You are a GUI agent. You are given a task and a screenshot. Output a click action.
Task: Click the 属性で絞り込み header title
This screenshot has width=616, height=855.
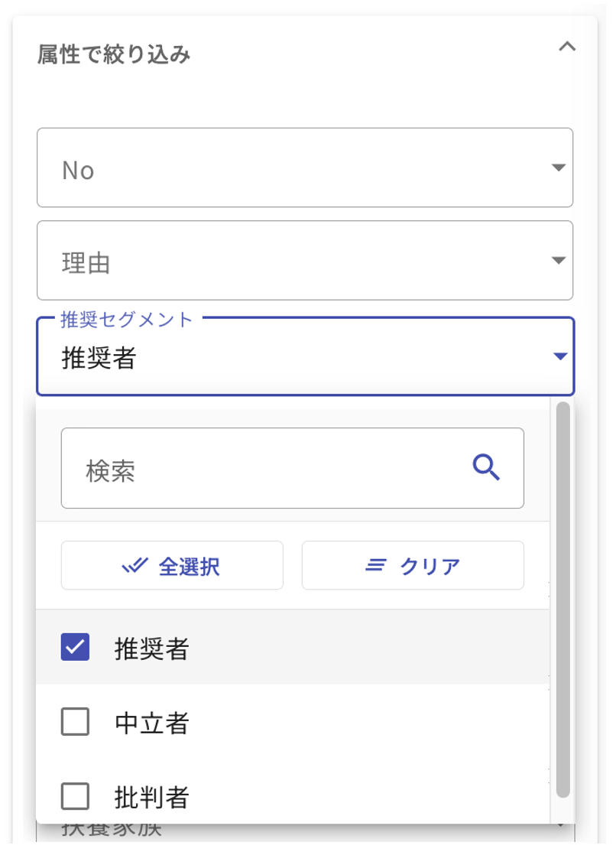pos(114,55)
